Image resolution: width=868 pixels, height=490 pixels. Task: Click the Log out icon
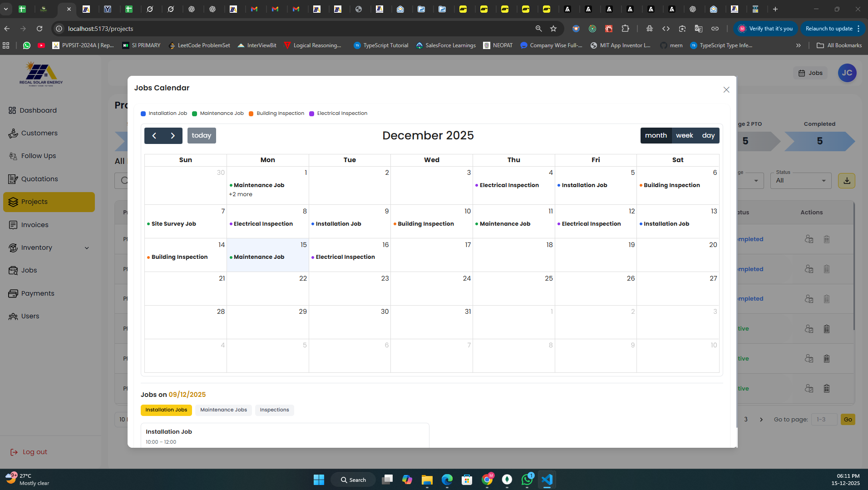14,452
